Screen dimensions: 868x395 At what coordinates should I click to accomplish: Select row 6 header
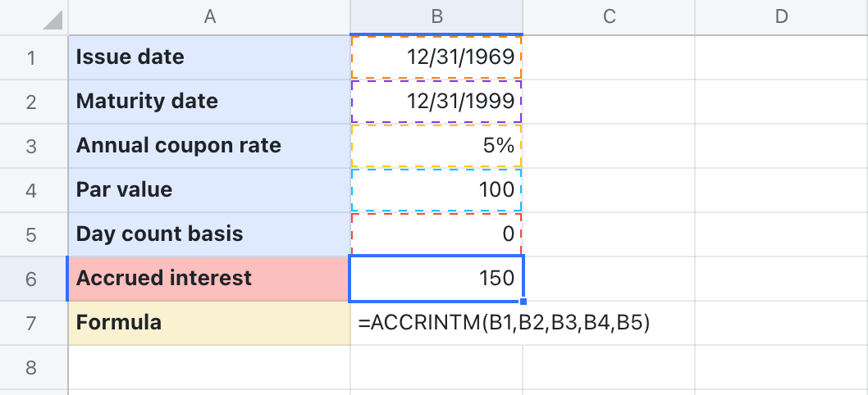point(33,279)
